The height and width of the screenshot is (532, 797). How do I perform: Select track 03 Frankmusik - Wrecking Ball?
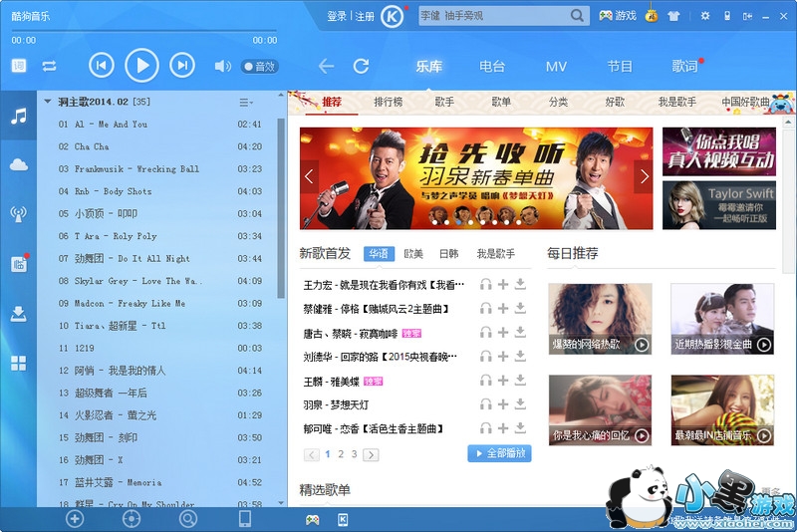[159, 168]
